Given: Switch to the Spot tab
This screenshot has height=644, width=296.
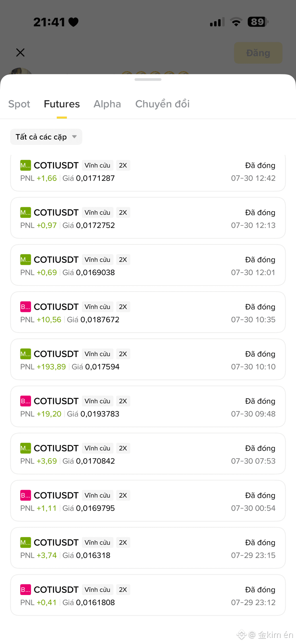Looking at the screenshot, I should click(x=19, y=104).
